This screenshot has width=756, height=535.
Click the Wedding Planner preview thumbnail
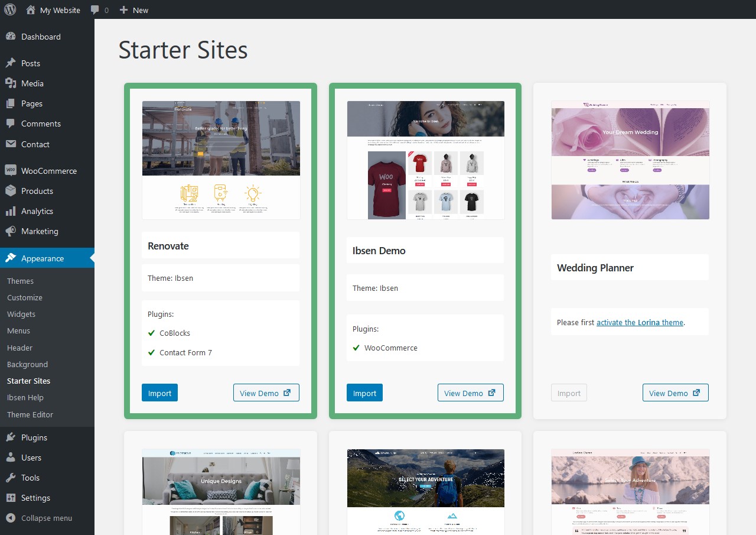[630, 160]
